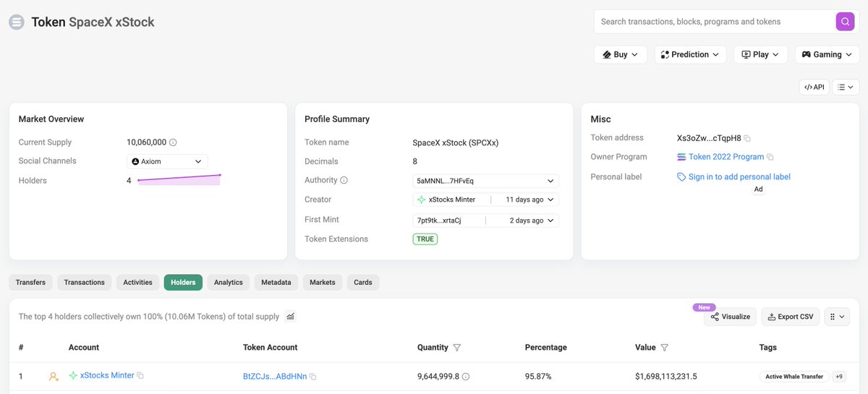Switch to the Activities tab

(x=137, y=283)
